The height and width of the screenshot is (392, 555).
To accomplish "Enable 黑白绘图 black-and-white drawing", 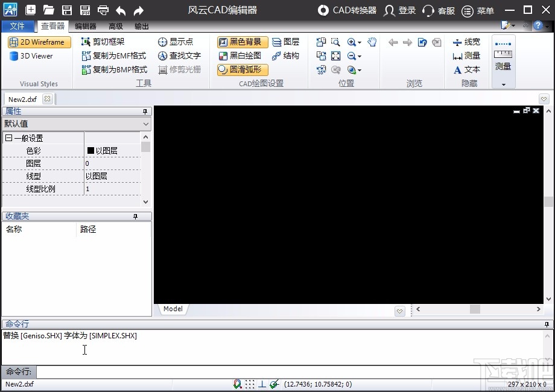I will tap(239, 55).
